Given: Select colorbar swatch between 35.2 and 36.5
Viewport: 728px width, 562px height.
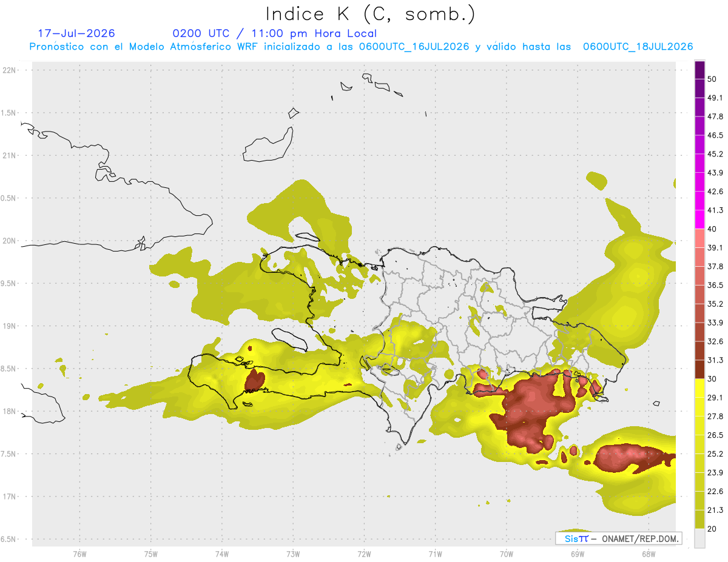Looking at the screenshot, I should pos(699,295).
